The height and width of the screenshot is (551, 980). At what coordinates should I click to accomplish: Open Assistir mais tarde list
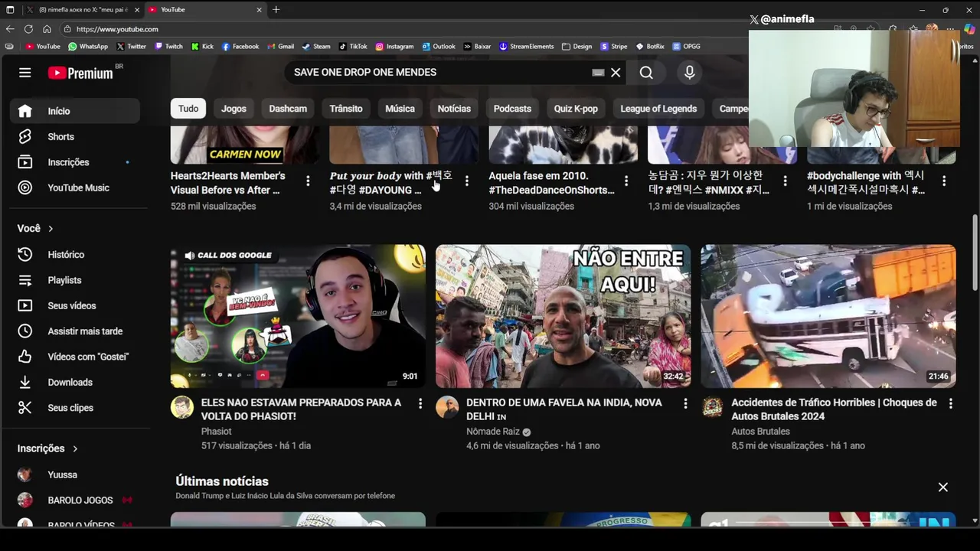(x=74, y=331)
